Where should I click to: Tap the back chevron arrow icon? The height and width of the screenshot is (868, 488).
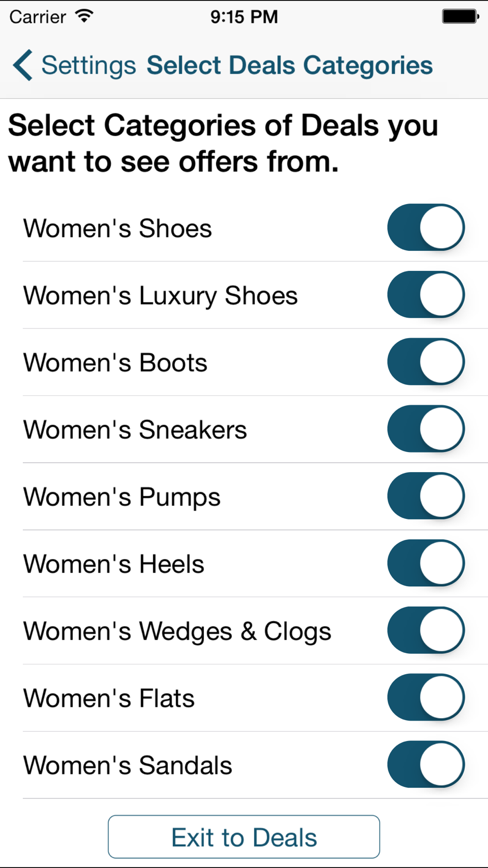coord(23,65)
